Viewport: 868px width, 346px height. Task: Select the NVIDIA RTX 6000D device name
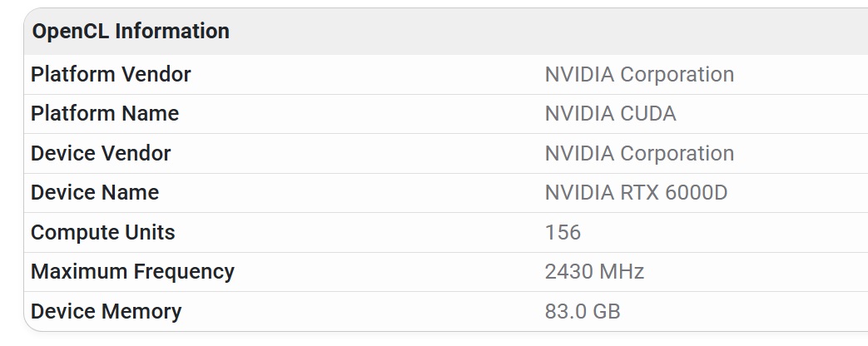click(x=636, y=193)
